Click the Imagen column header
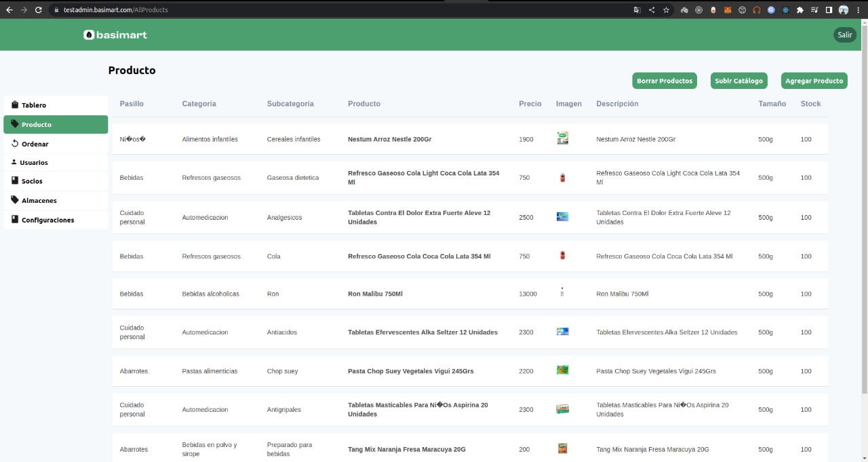The height and width of the screenshot is (462, 868). tap(569, 104)
